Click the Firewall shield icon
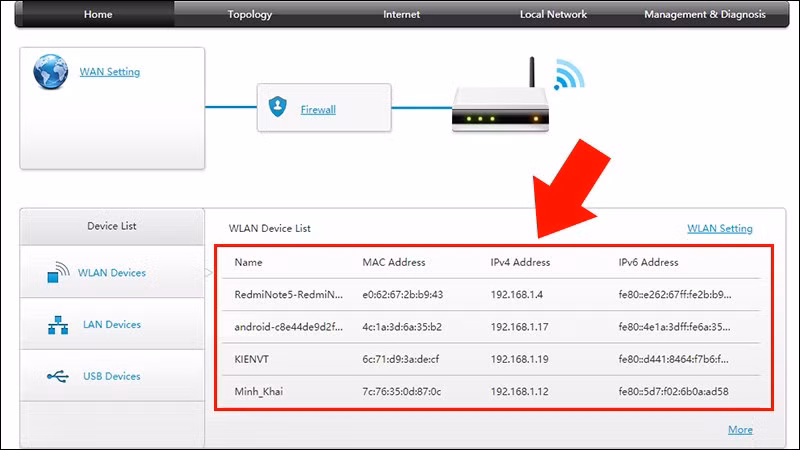Viewport: 800px width, 450px height. pyautogui.click(x=278, y=108)
